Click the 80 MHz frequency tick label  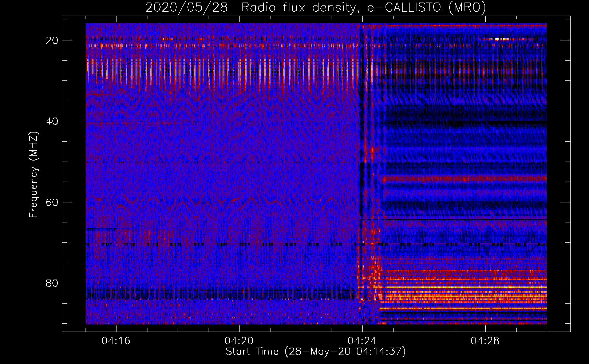[52, 283]
